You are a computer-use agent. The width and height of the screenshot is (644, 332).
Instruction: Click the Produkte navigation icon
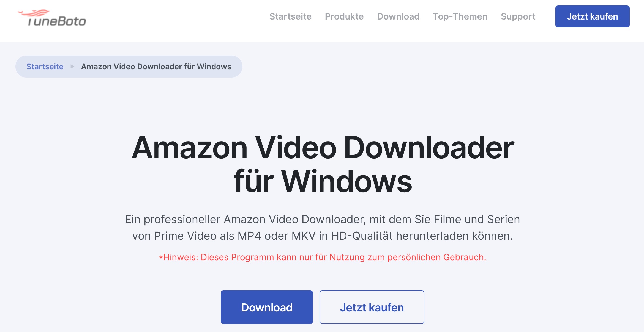pyautogui.click(x=344, y=16)
